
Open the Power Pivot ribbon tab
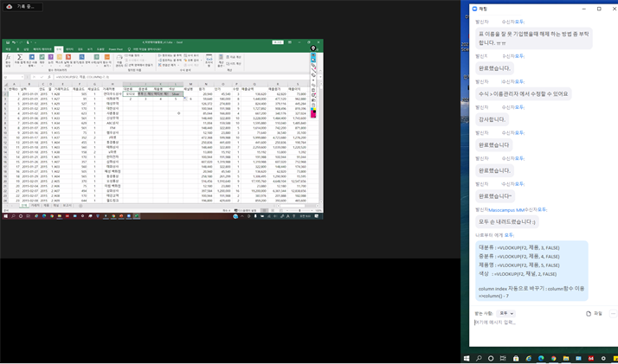click(115, 49)
